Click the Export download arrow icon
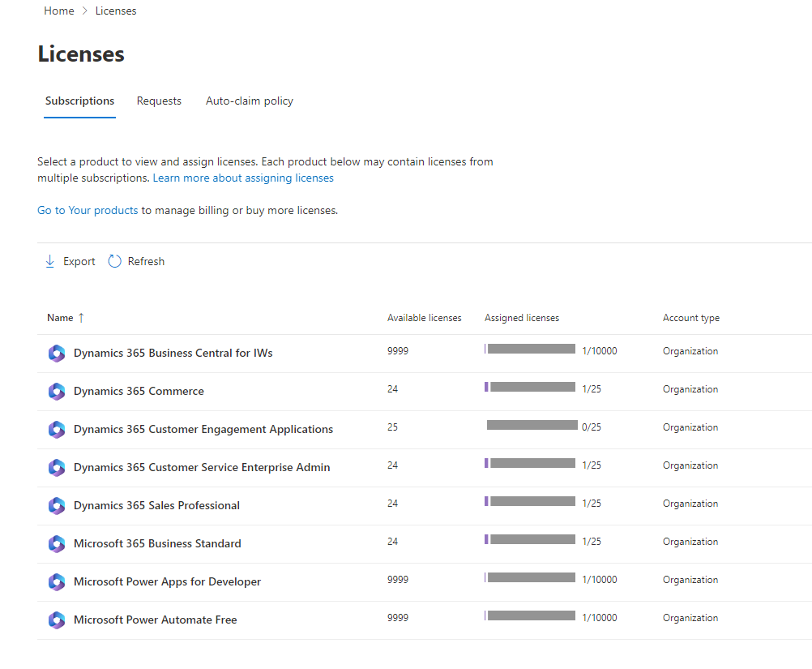This screenshot has height=669, width=812. (50, 261)
